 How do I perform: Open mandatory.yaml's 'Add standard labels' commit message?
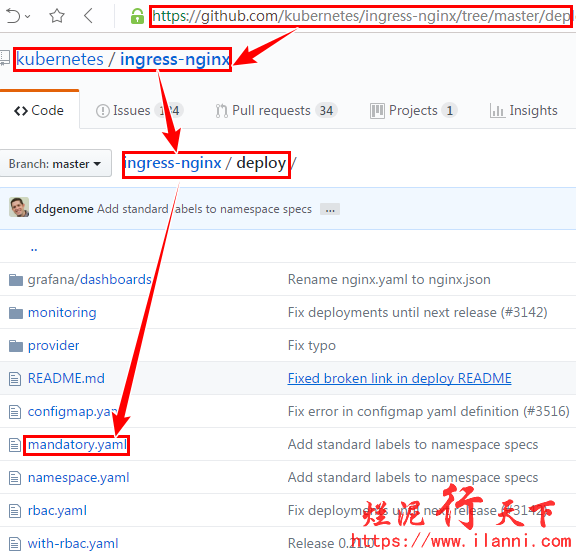[x=413, y=445]
